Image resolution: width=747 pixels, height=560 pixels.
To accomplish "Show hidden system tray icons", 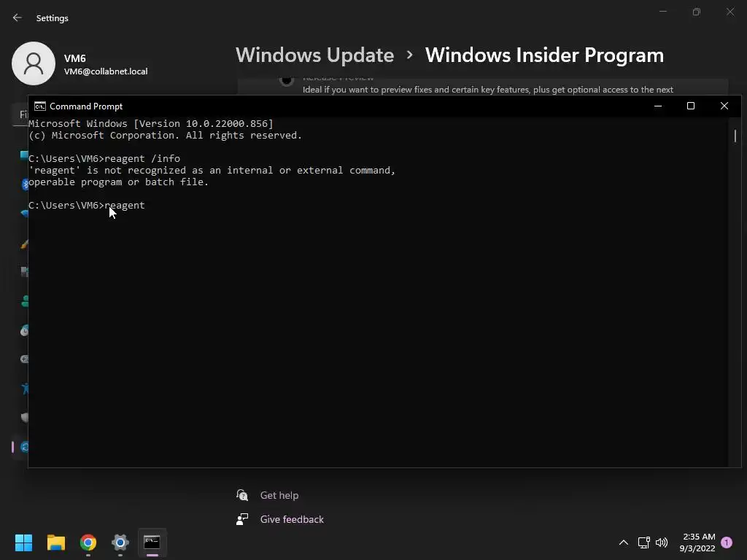I will coord(623,542).
